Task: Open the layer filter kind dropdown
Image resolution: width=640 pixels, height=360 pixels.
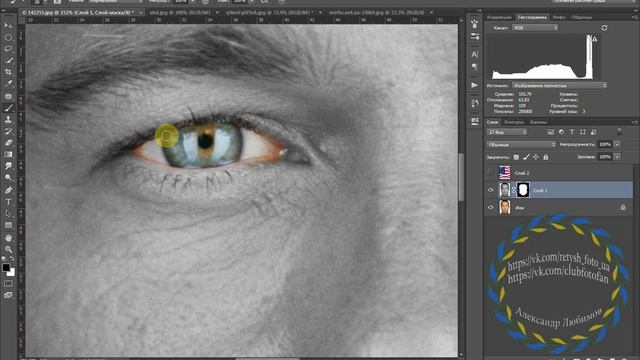Action: click(507, 132)
